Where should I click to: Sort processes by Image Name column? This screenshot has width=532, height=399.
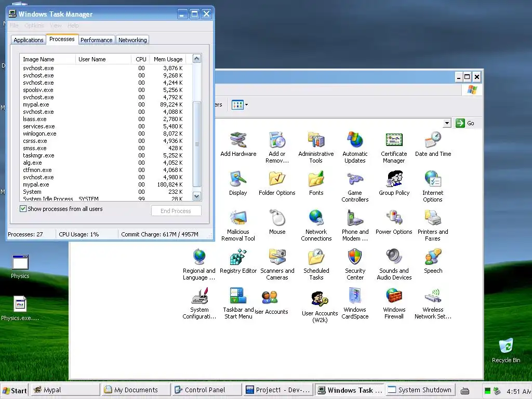pos(47,59)
